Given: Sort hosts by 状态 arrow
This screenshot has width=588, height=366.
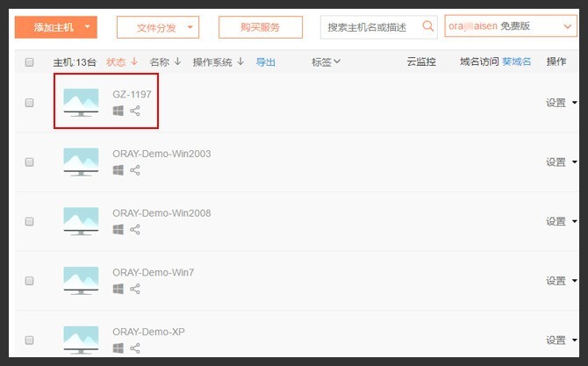Looking at the screenshot, I should click(x=134, y=61).
